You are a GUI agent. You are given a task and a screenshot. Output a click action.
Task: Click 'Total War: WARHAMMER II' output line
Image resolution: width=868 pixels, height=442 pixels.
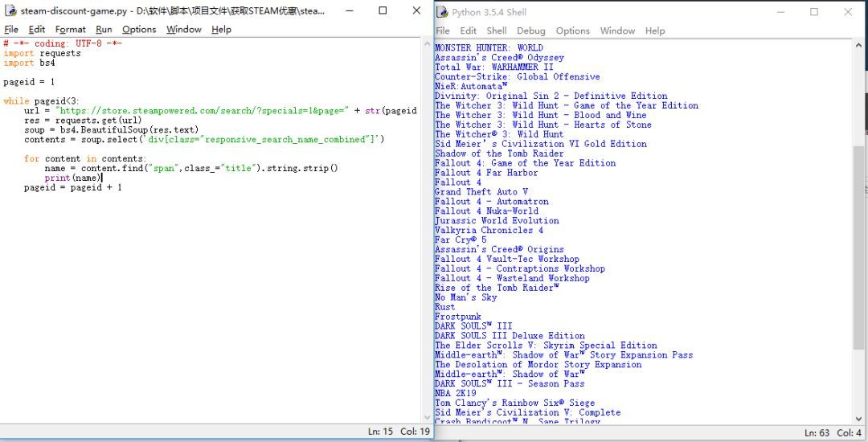(493, 67)
